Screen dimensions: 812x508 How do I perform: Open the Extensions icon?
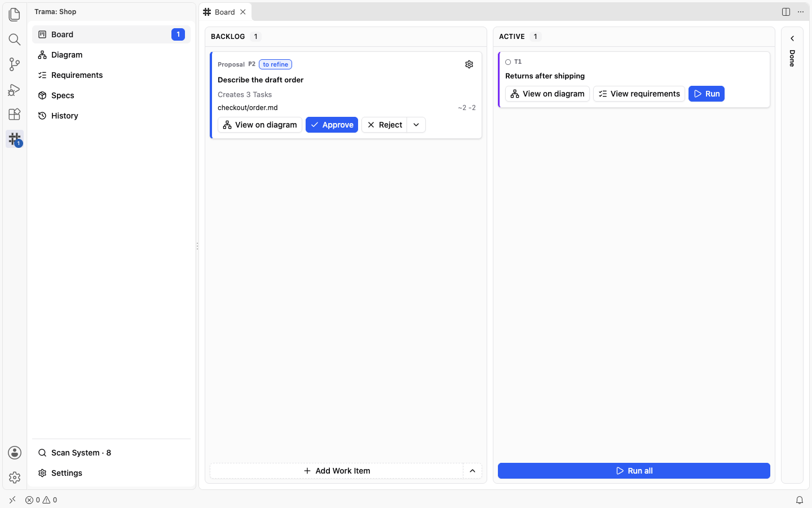pyautogui.click(x=15, y=114)
